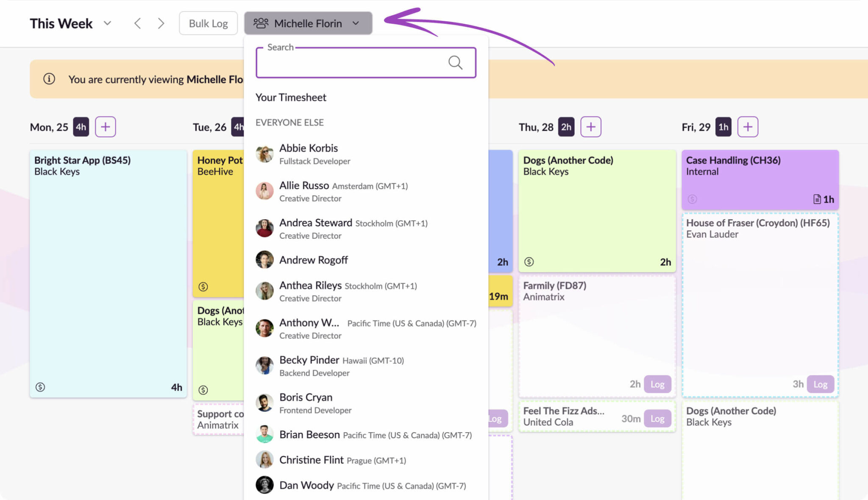Click the billable dollar icon on Bright Star App
Image resolution: width=868 pixels, height=500 pixels.
[40, 386]
